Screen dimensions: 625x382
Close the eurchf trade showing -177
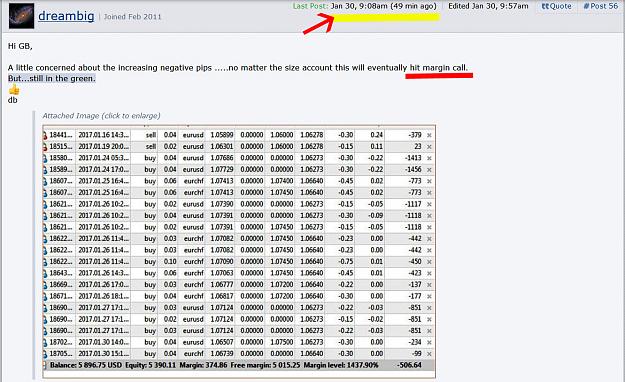pyautogui.click(x=429, y=296)
